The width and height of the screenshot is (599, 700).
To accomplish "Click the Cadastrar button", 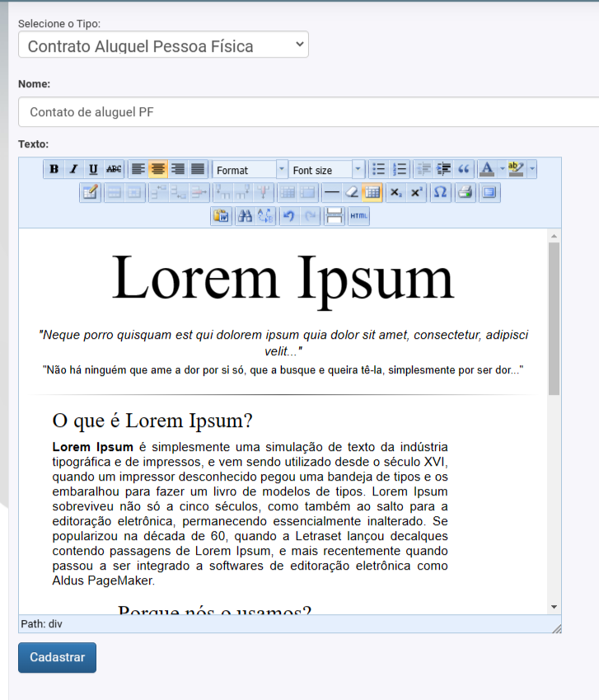I will click(x=57, y=657).
